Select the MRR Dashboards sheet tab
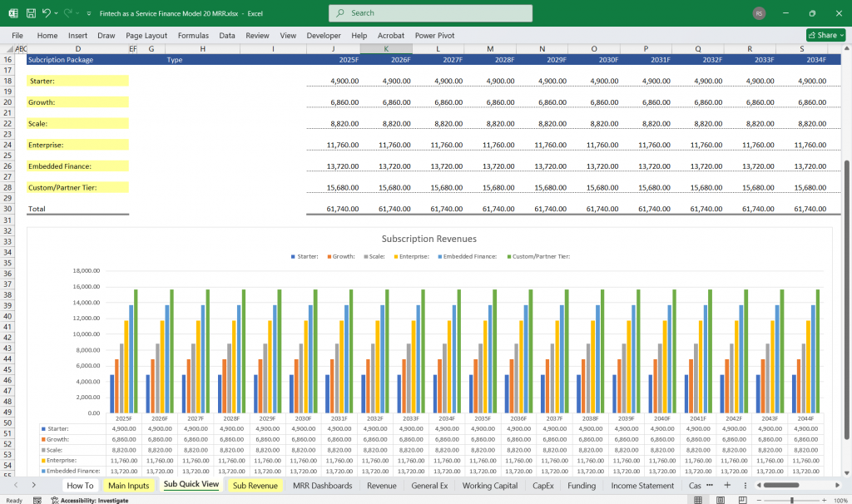The image size is (852, 504). [x=323, y=485]
